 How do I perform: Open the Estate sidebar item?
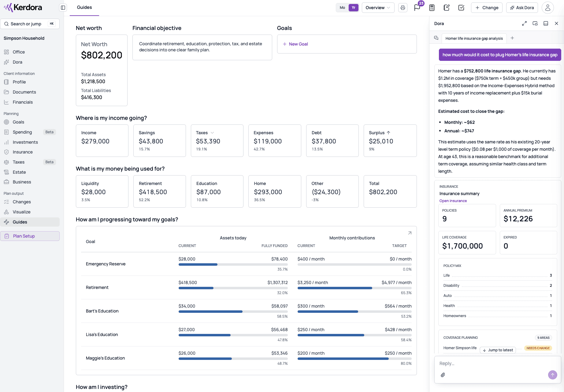[30, 172]
